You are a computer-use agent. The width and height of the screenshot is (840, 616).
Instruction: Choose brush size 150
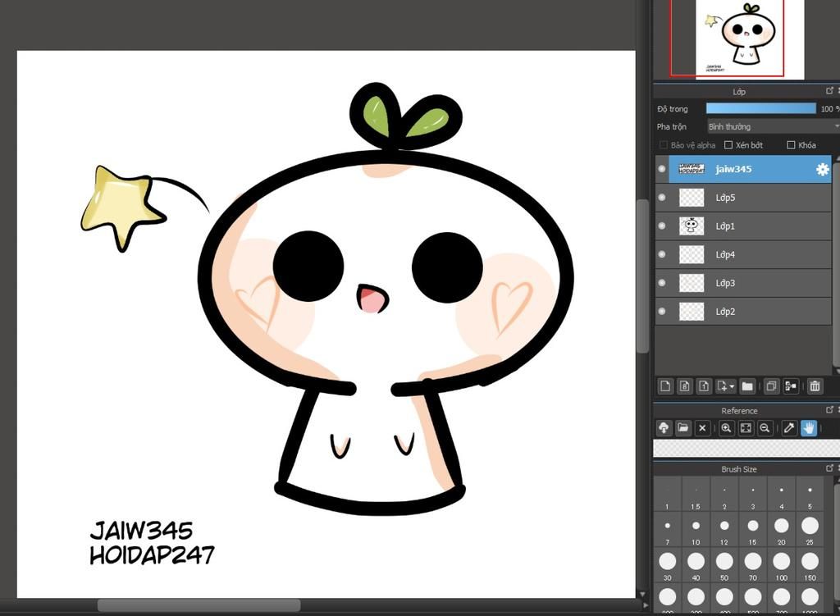(810, 566)
